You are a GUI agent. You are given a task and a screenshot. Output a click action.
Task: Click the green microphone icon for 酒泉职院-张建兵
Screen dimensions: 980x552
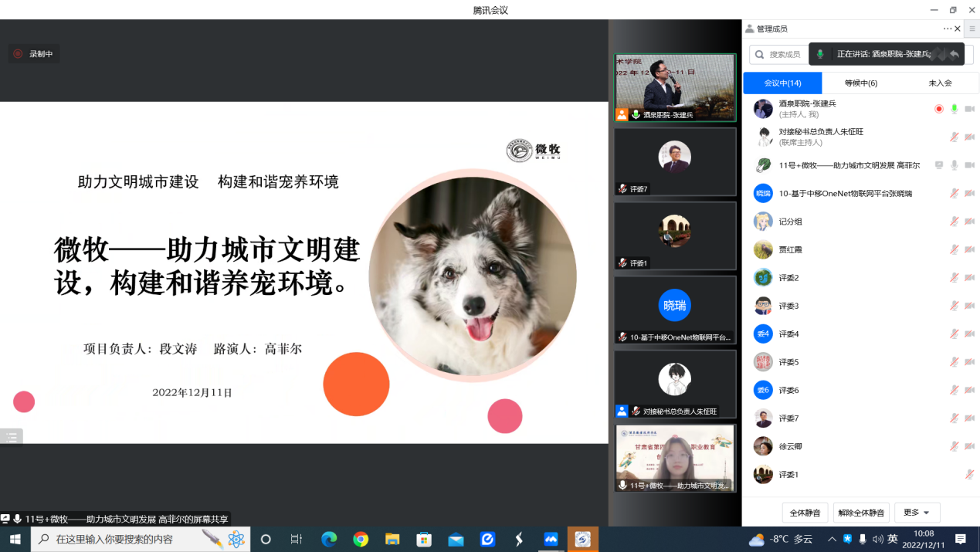click(955, 109)
